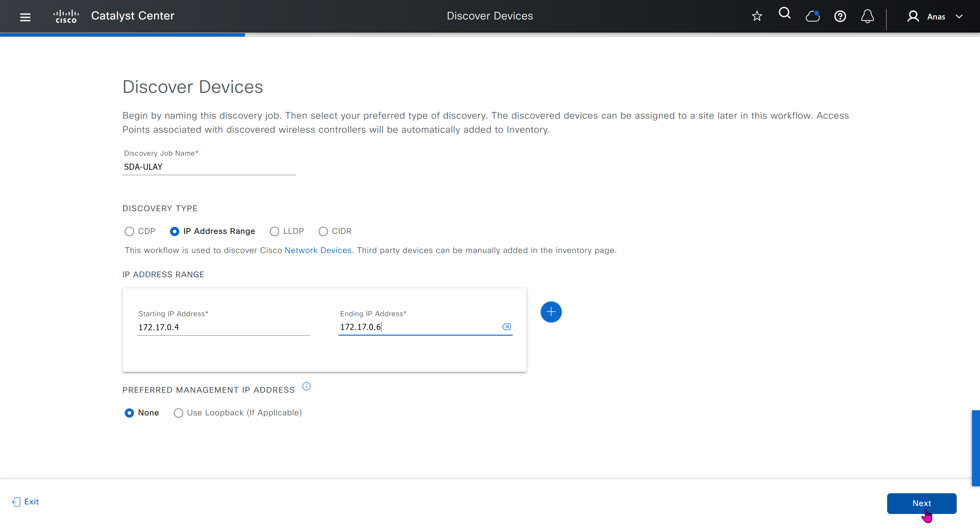Show Preferred Management IP info tooltip

coord(306,386)
